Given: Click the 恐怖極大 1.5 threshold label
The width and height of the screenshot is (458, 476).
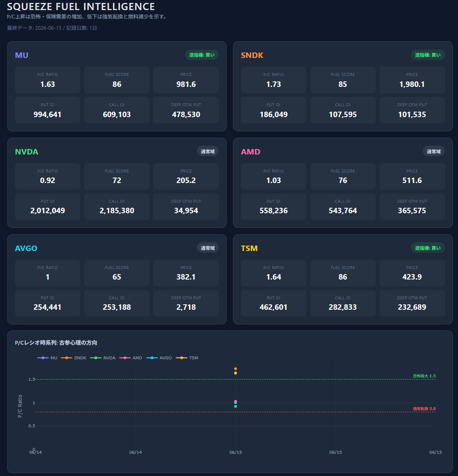Looking at the screenshot, I should point(424,376).
